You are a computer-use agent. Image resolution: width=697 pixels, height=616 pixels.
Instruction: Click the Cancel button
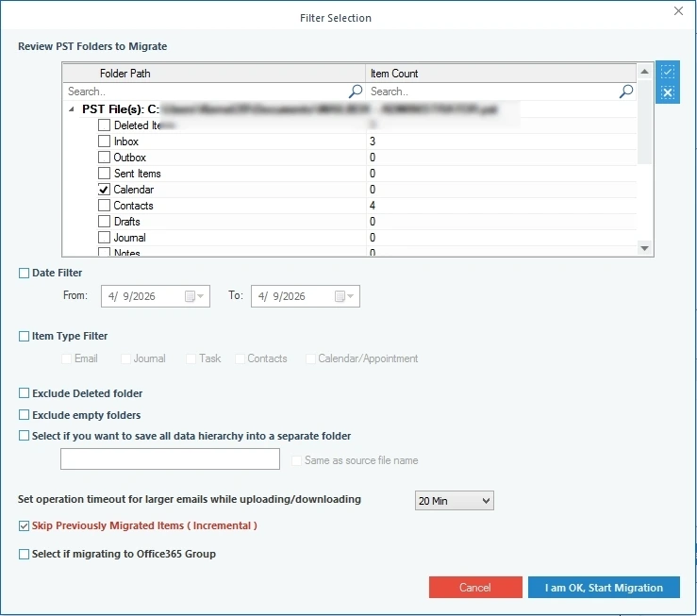(x=474, y=588)
